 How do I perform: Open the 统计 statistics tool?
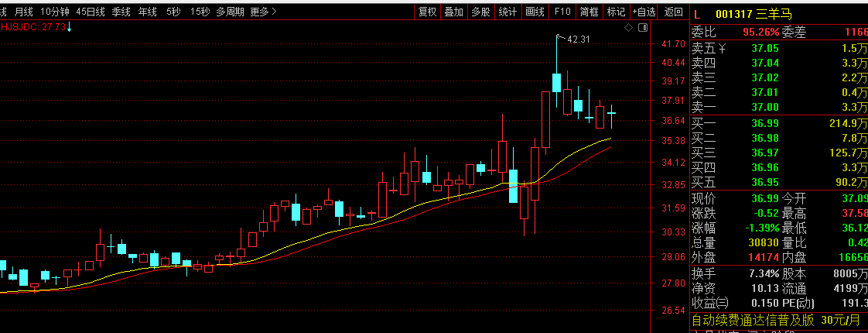pos(507,12)
